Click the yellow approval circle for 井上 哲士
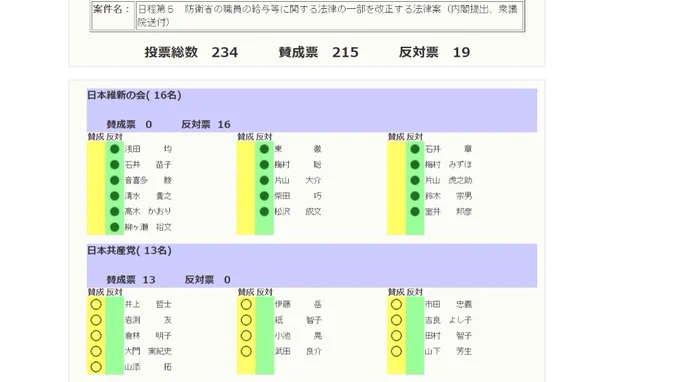This screenshot has height=382, width=680. [x=96, y=304]
